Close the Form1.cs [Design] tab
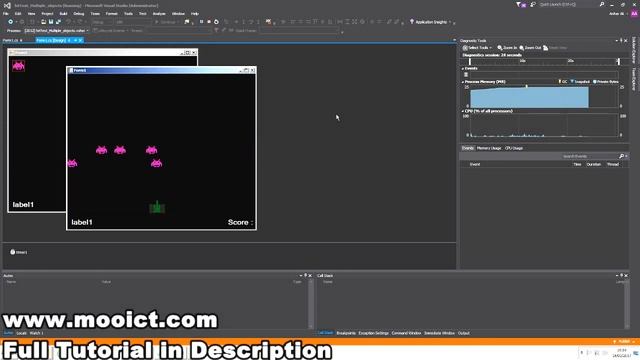Screen dimensions: 640x360 80,40
